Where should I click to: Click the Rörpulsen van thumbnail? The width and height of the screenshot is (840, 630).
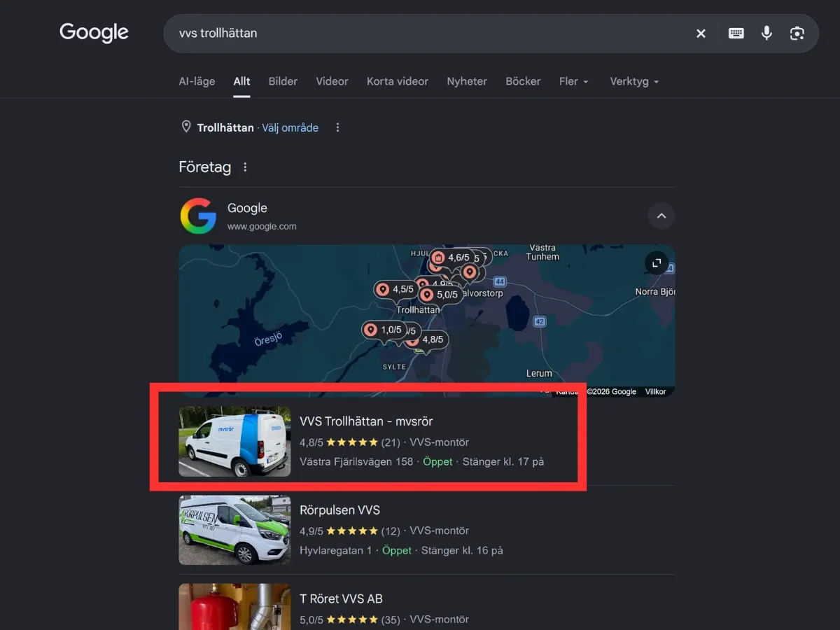(x=234, y=530)
